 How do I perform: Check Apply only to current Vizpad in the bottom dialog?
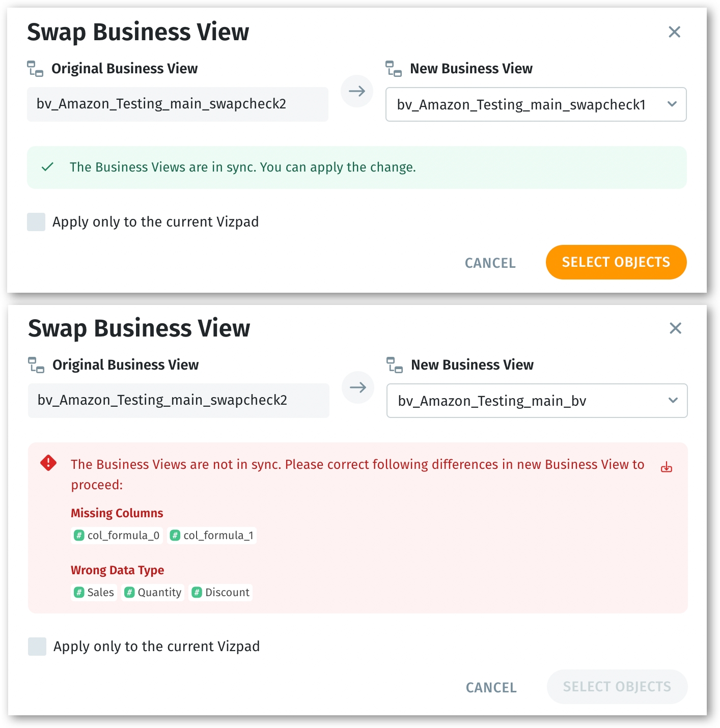[37, 647]
